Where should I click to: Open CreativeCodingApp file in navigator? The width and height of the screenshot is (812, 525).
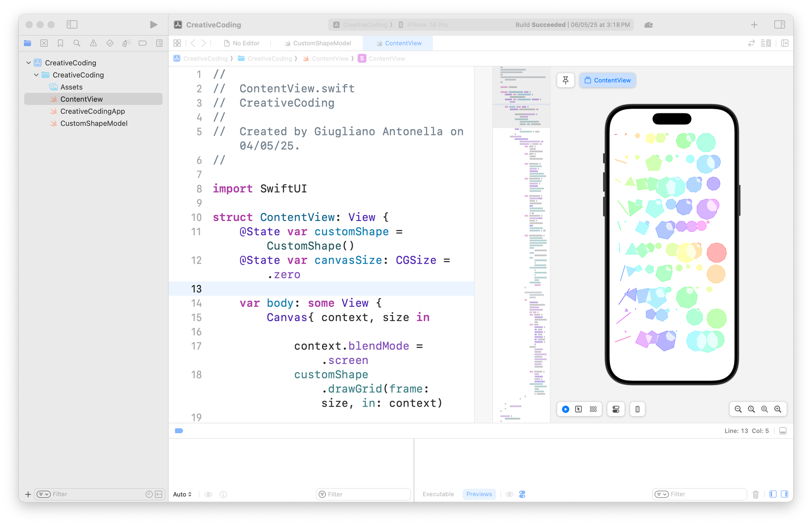(93, 111)
